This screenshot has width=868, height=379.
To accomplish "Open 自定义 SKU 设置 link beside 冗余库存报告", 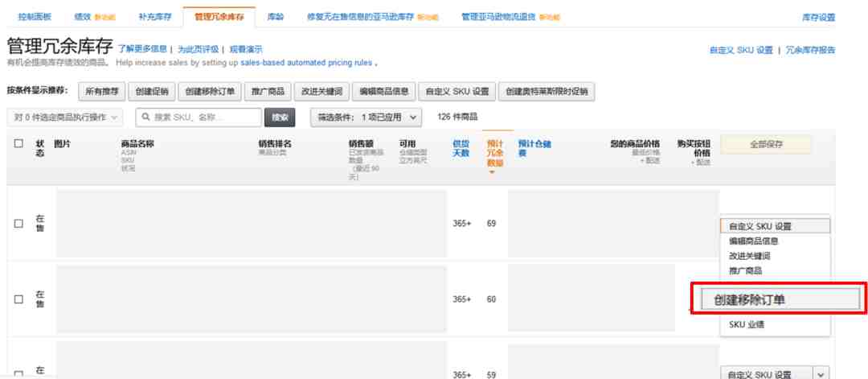I will [741, 51].
